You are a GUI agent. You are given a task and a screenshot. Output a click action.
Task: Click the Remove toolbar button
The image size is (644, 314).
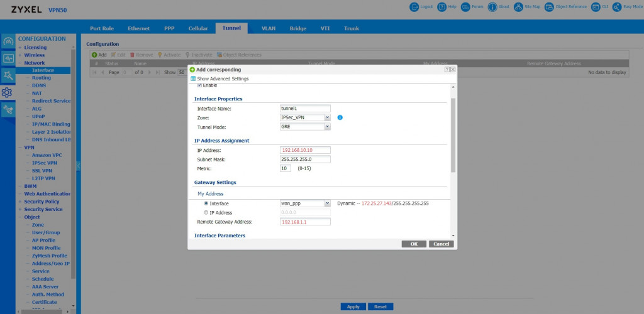(x=142, y=55)
